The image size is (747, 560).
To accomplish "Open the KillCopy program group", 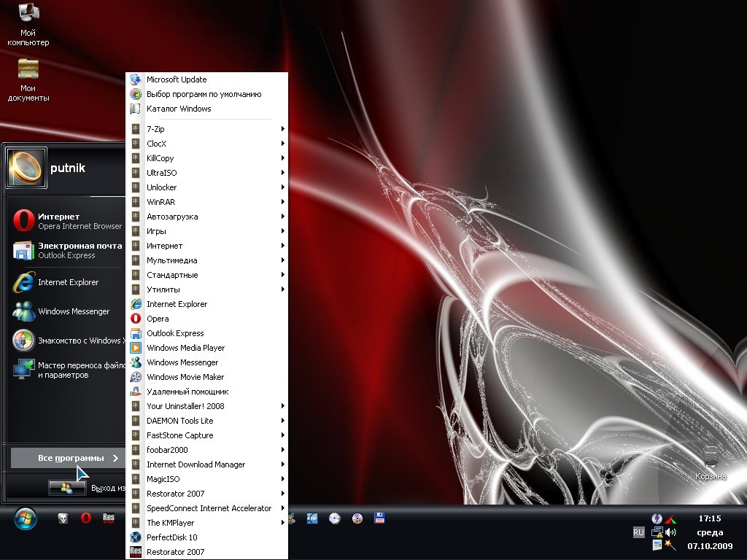I will 206,158.
